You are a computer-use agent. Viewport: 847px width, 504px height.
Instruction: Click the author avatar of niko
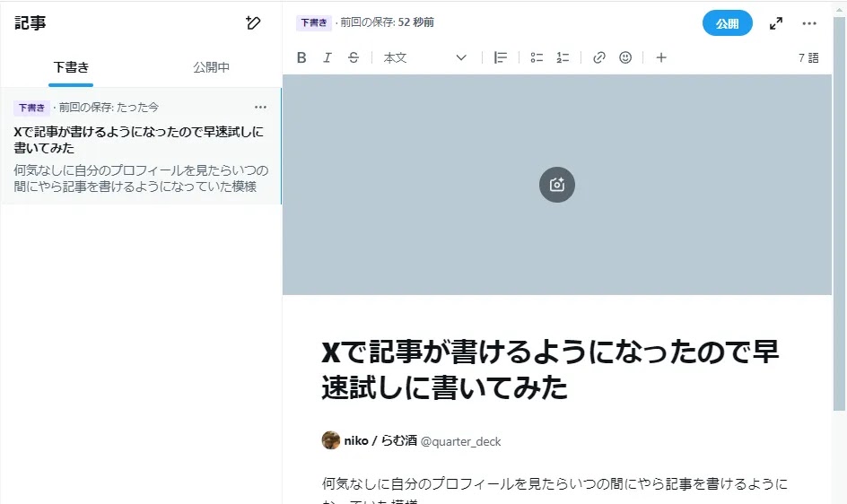tap(330, 440)
